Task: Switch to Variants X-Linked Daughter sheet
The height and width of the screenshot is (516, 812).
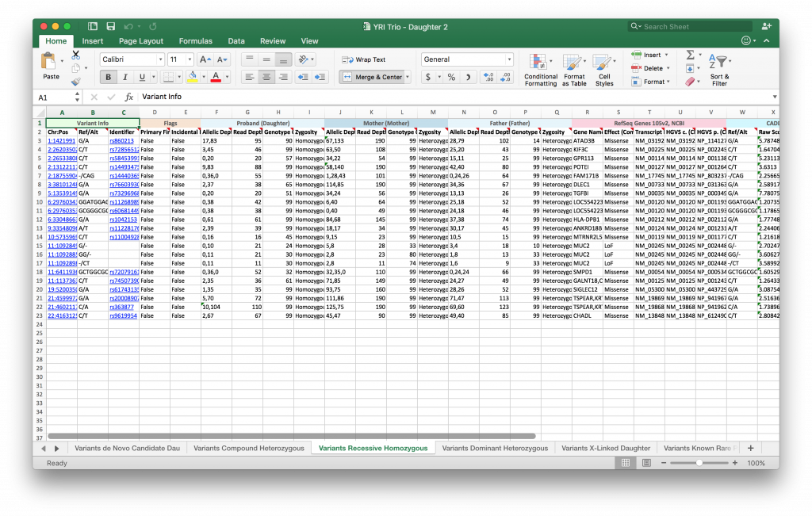Action: (605, 448)
